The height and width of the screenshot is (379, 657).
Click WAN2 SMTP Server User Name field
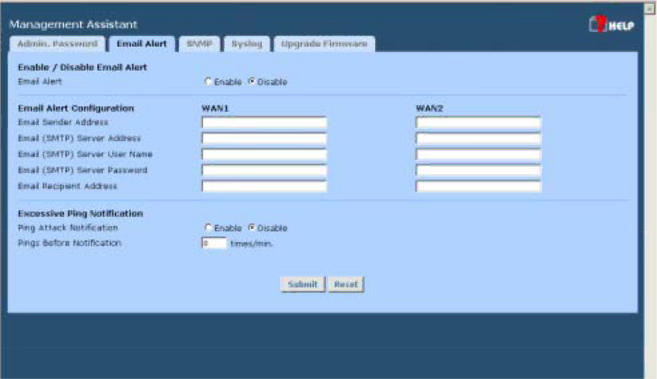tap(478, 154)
